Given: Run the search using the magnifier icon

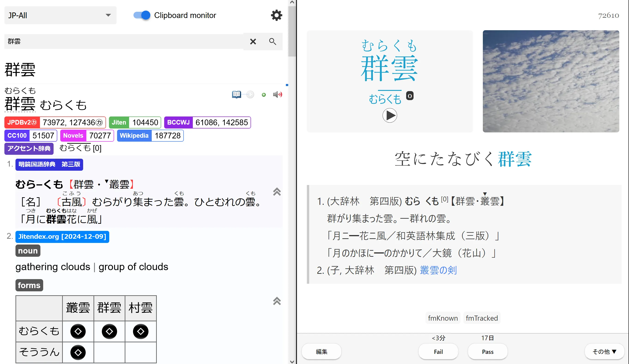Looking at the screenshot, I should [x=272, y=41].
